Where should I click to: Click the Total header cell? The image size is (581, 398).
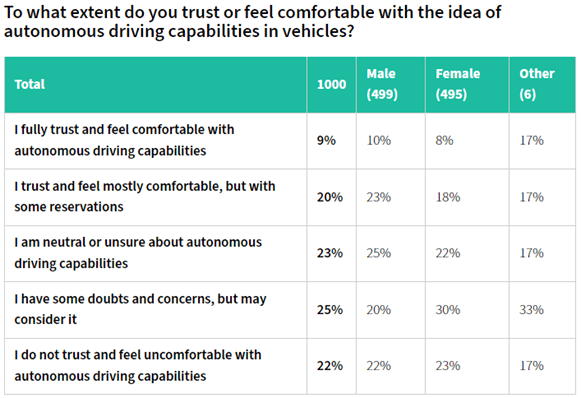tap(156, 84)
